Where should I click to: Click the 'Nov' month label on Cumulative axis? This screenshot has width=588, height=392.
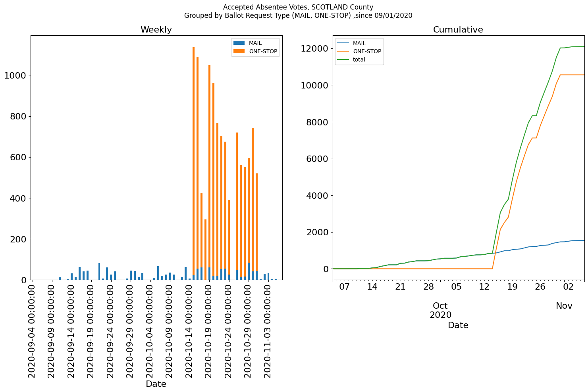(x=564, y=306)
